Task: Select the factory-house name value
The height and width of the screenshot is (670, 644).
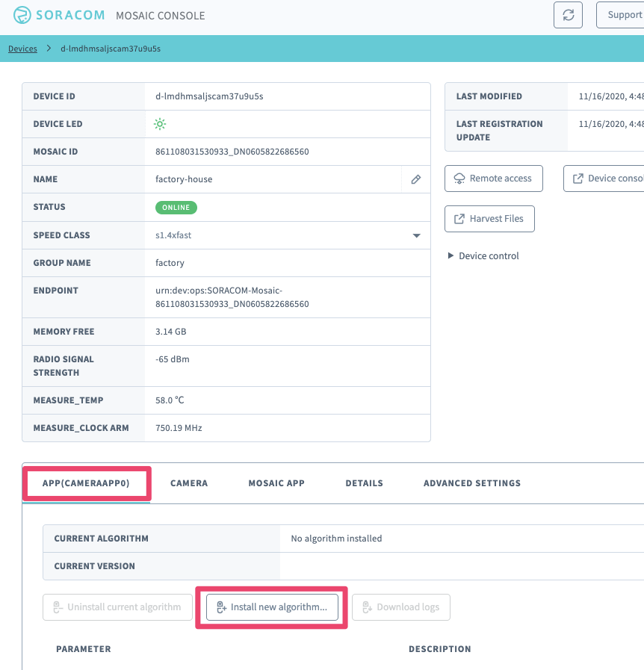Action: (x=184, y=179)
